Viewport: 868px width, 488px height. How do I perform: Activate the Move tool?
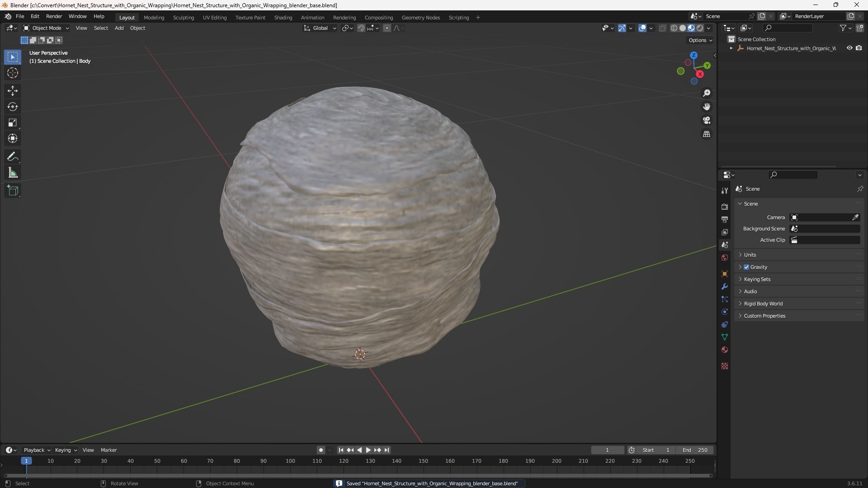pos(13,91)
